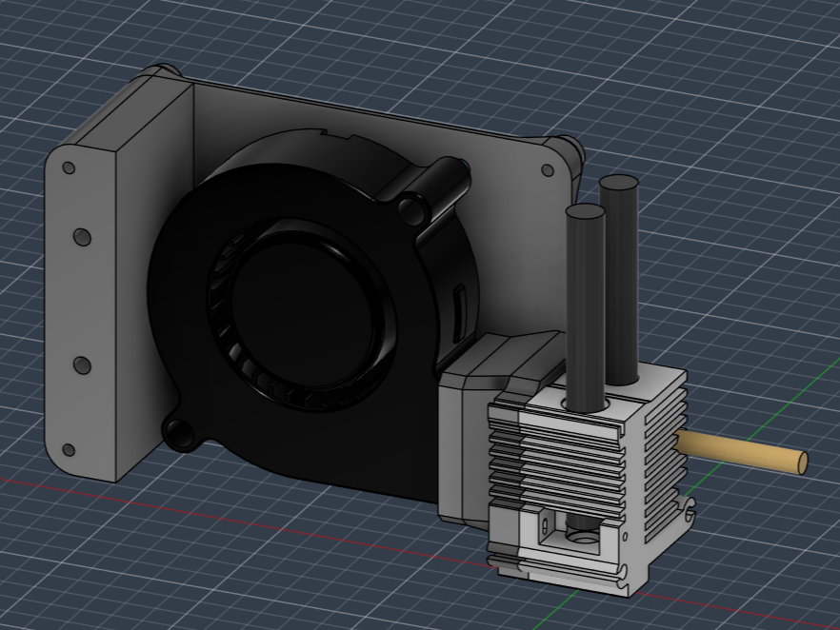
Task: Pick the front black vertical cylinder
Action: pos(586,307)
